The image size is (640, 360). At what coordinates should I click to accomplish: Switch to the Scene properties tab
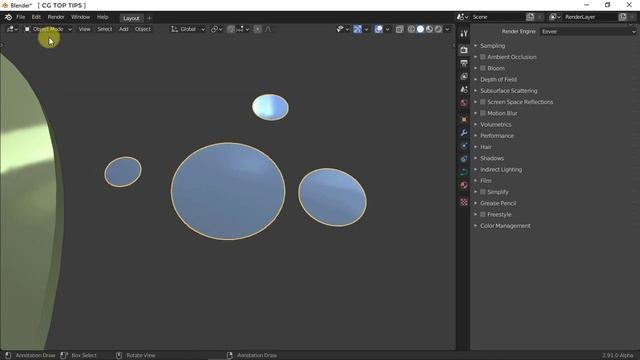click(x=464, y=89)
